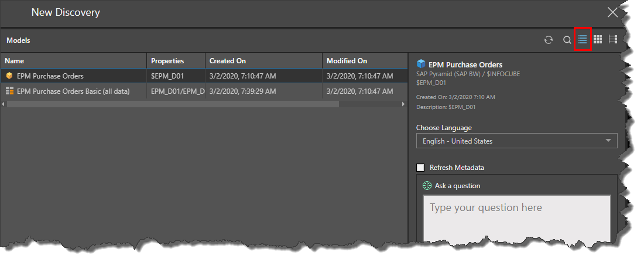
Task: Click the English - United States dropdown arrow
Action: pyautogui.click(x=608, y=141)
